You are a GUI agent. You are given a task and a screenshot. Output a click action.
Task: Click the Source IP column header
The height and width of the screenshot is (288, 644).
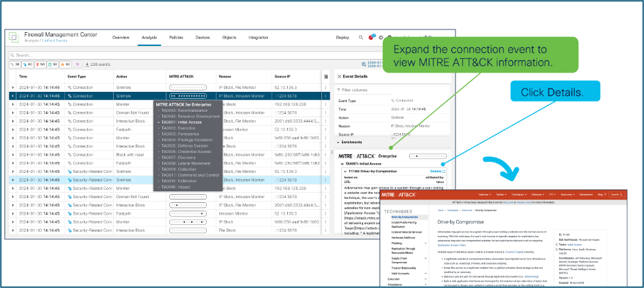point(282,76)
